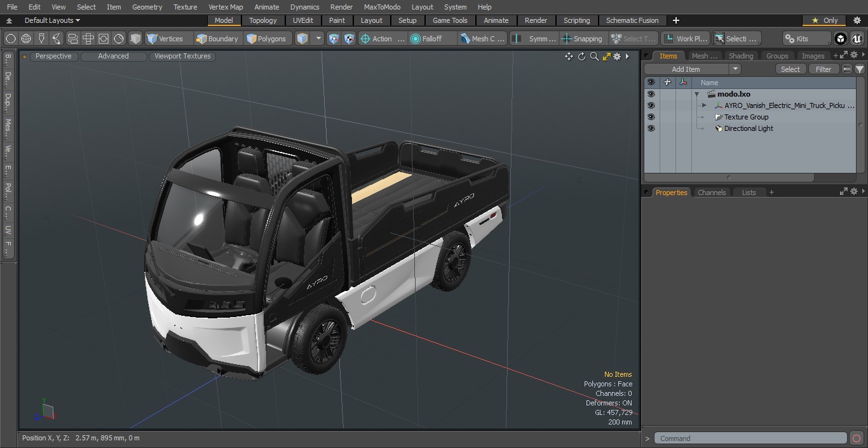Select the pen-shaped tool icon in the toolbar
This screenshot has width=868, height=448.
coord(41,39)
